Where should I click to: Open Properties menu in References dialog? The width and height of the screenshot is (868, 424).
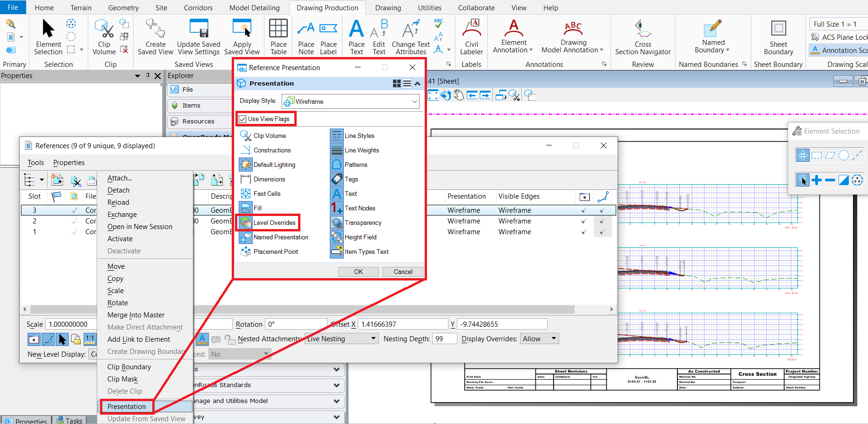[69, 163]
